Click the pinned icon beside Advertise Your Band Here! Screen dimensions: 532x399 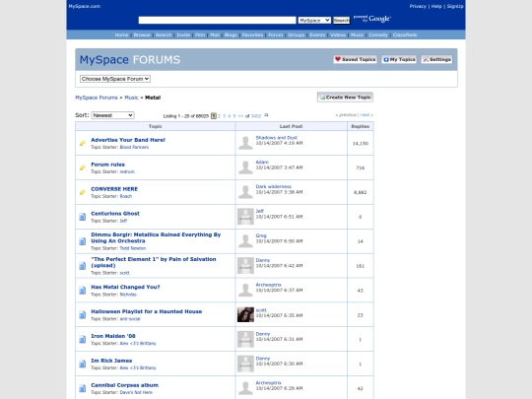(x=83, y=143)
